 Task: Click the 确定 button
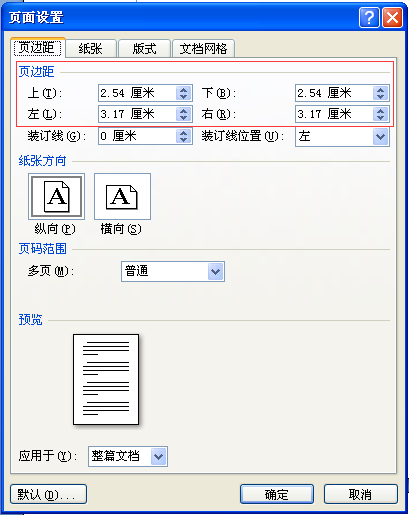click(x=277, y=494)
